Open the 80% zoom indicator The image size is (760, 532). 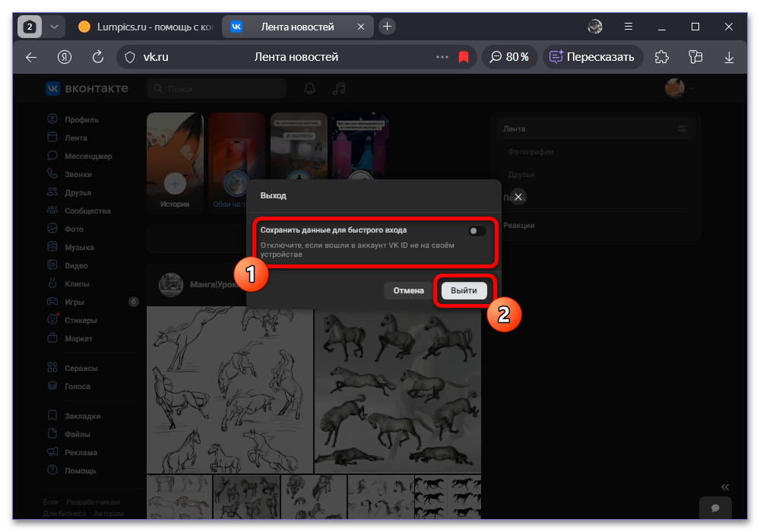509,57
